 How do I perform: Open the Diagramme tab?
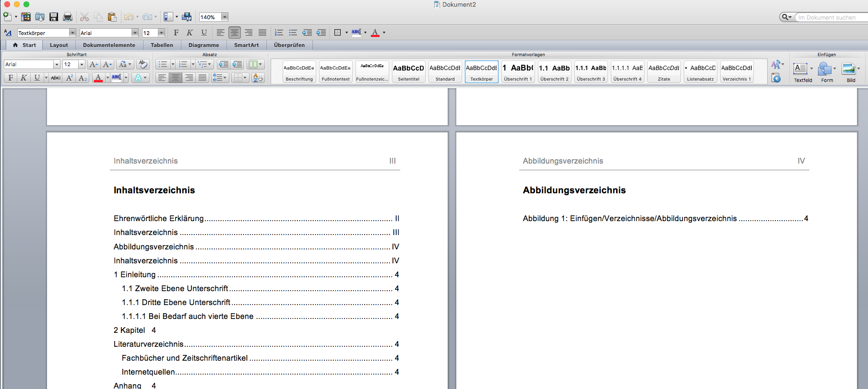point(203,45)
